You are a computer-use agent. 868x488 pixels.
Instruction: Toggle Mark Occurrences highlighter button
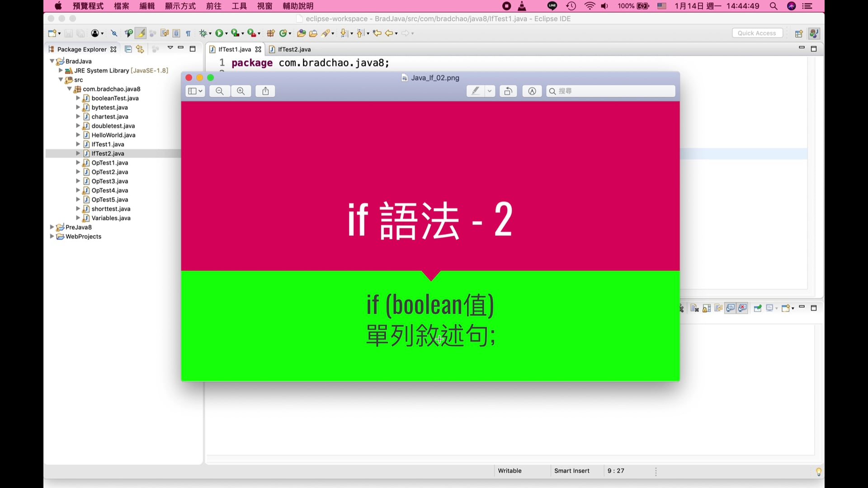pyautogui.click(x=141, y=33)
